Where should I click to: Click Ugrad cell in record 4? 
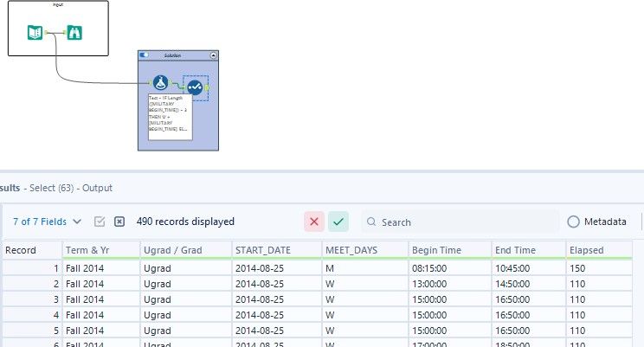(186, 315)
